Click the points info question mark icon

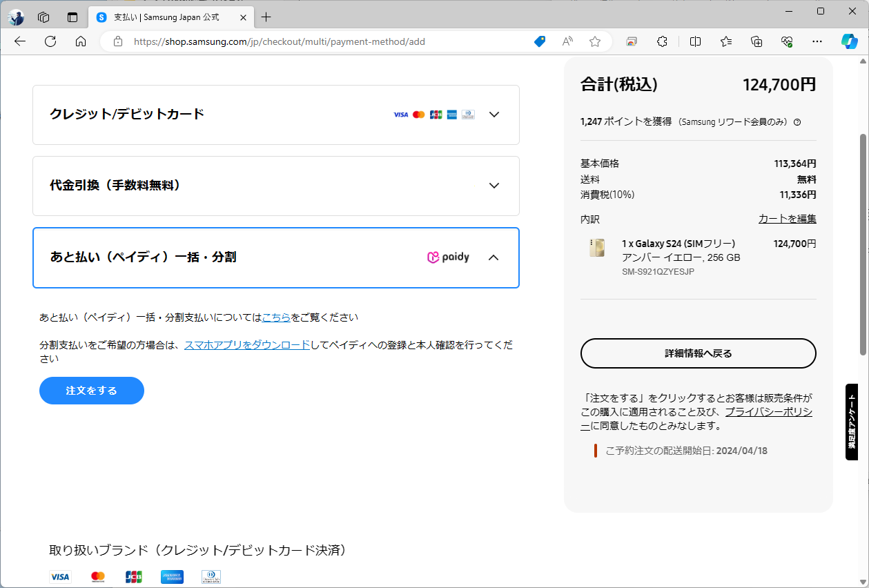click(797, 122)
